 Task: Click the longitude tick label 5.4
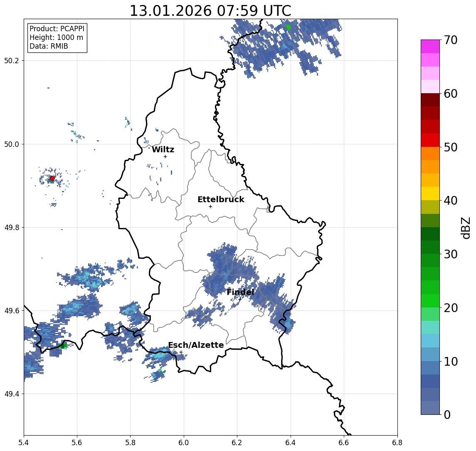pyautogui.click(x=24, y=443)
